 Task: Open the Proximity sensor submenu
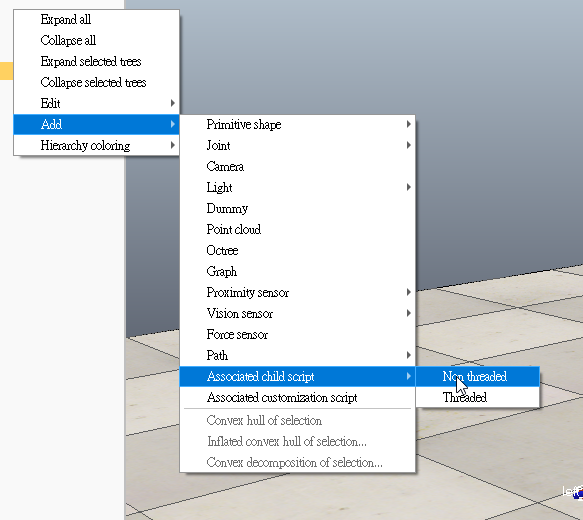tap(297, 292)
